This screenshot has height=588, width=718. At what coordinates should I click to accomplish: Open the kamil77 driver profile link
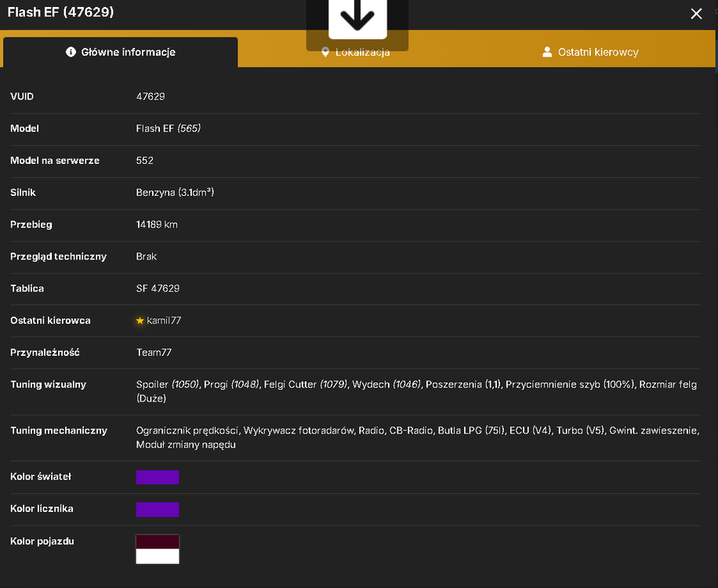click(x=164, y=321)
